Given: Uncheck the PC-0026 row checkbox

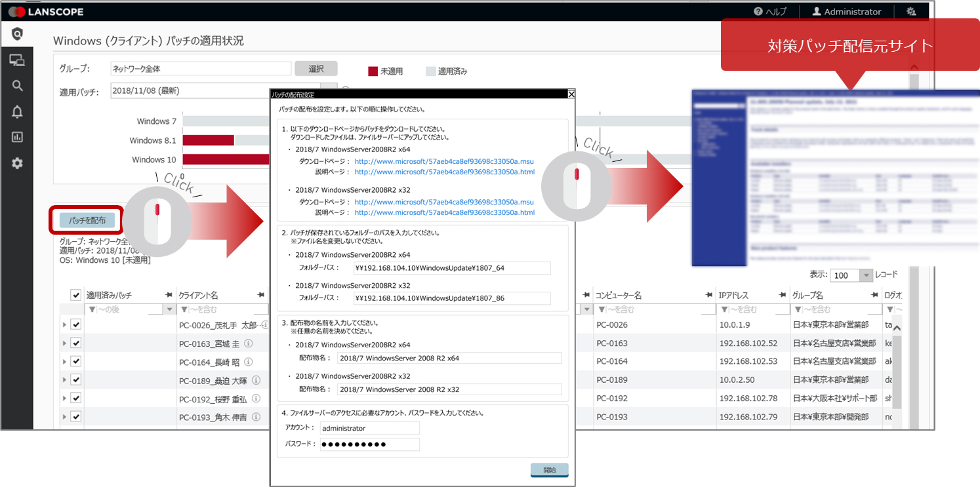Looking at the screenshot, I should click(x=75, y=324).
